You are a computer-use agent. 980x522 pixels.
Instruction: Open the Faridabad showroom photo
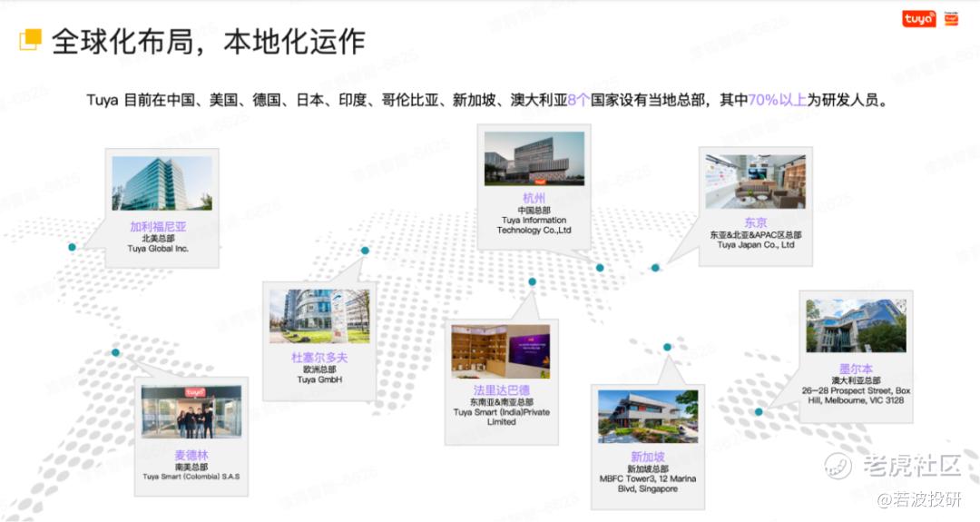point(501,352)
